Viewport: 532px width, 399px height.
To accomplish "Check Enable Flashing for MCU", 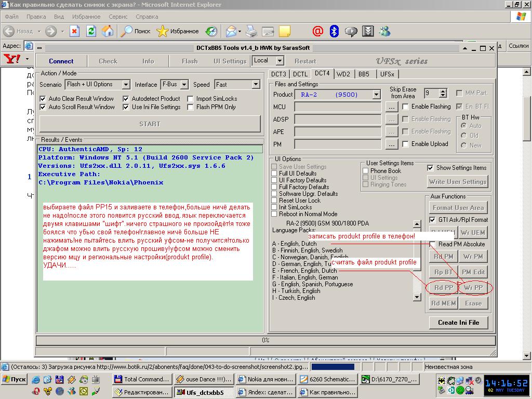I will pyautogui.click(x=405, y=107).
